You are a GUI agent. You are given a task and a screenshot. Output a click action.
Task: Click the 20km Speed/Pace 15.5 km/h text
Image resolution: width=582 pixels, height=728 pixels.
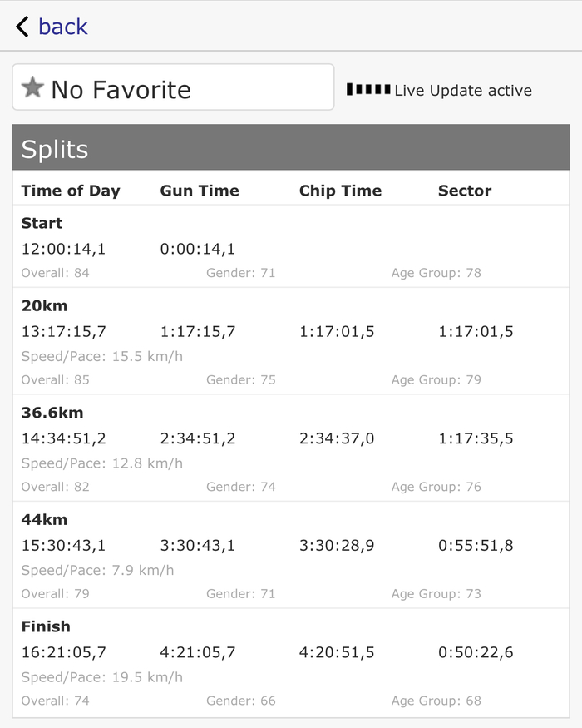(101, 356)
